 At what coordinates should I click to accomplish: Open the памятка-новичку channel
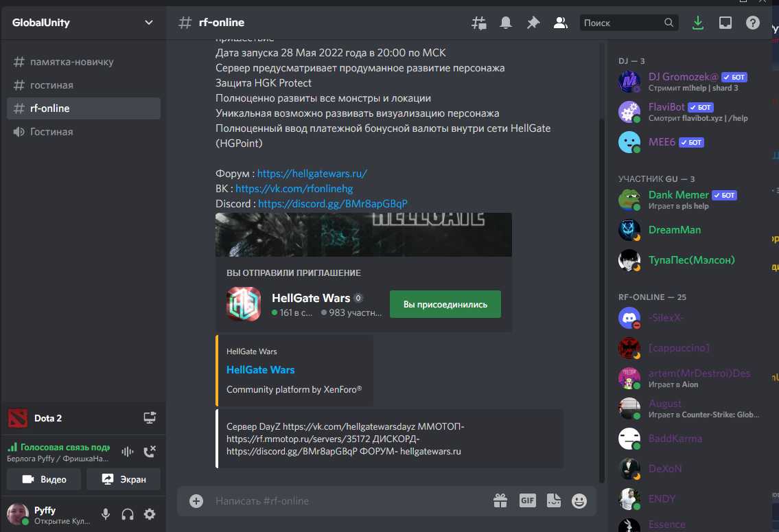(84, 62)
